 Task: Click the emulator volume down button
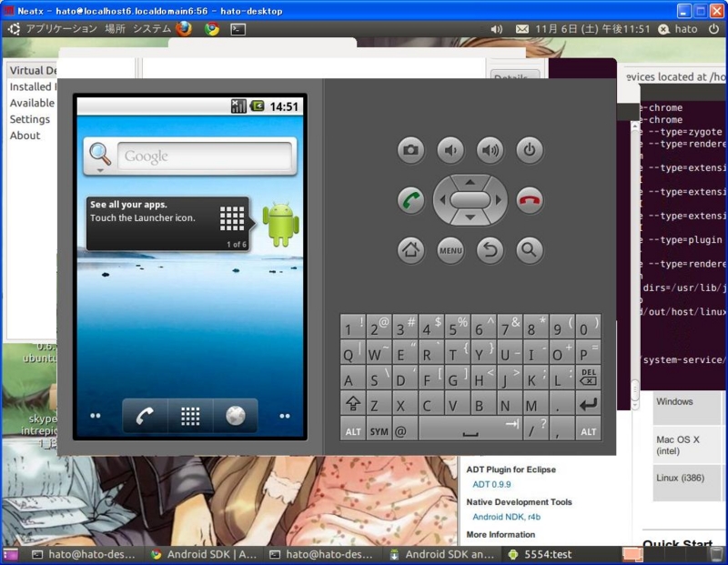[x=450, y=150]
